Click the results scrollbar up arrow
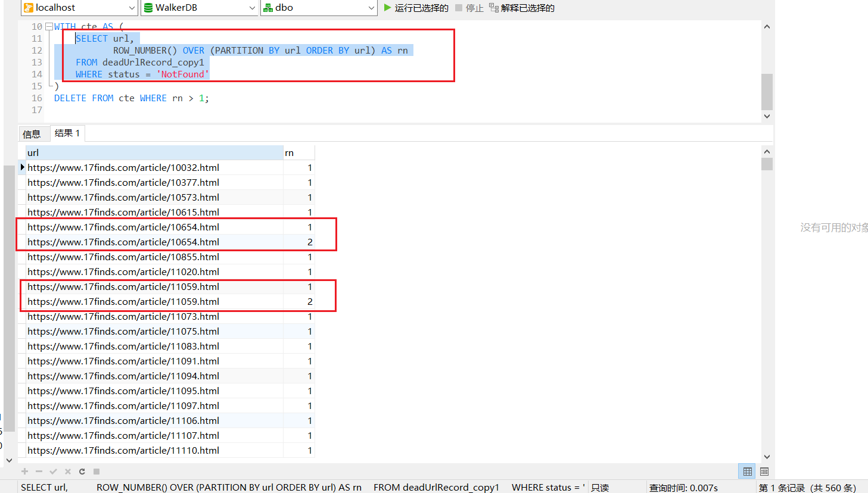This screenshot has height=493, width=868. (767, 151)
